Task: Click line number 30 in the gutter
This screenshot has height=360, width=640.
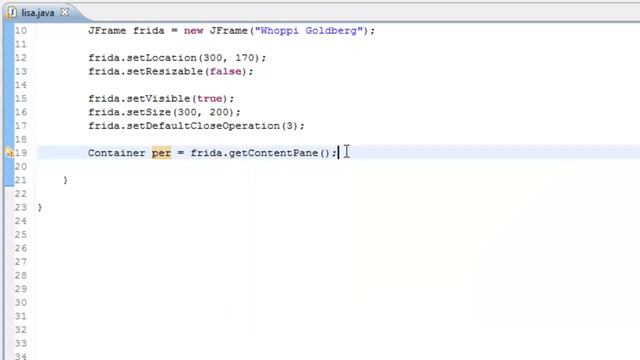Action: pos(21,302)
